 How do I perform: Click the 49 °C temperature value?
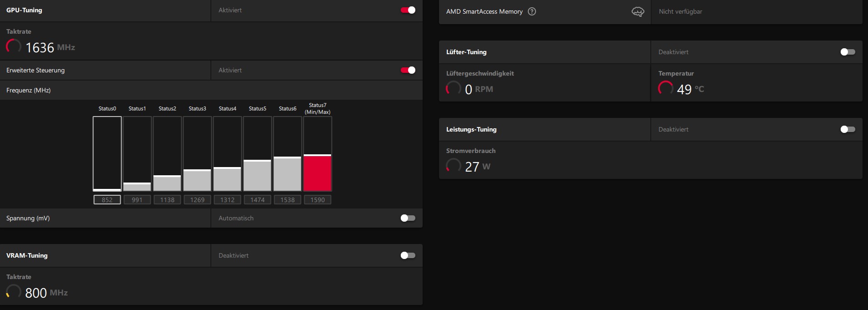tap(690, 89)
